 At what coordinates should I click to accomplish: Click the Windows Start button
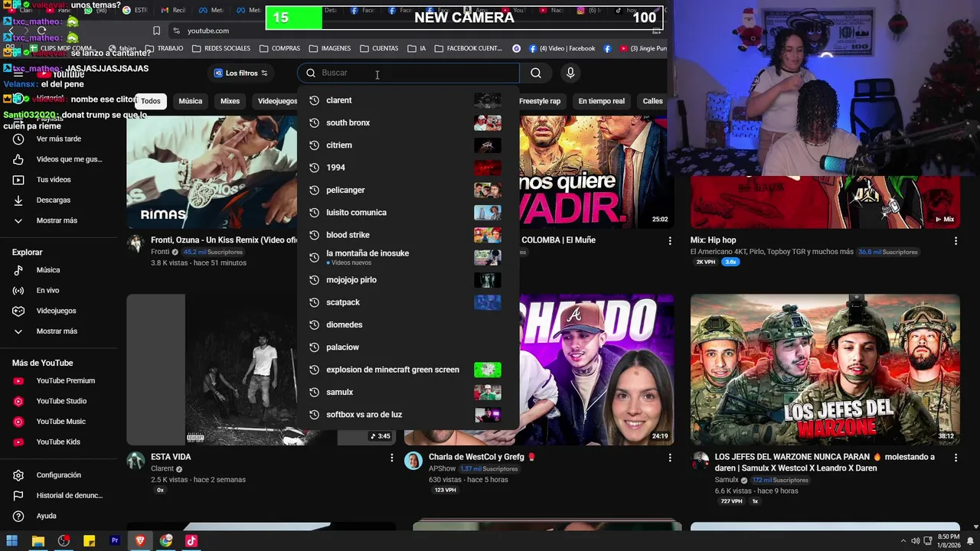pyautogui.click(x=12, y=540)
